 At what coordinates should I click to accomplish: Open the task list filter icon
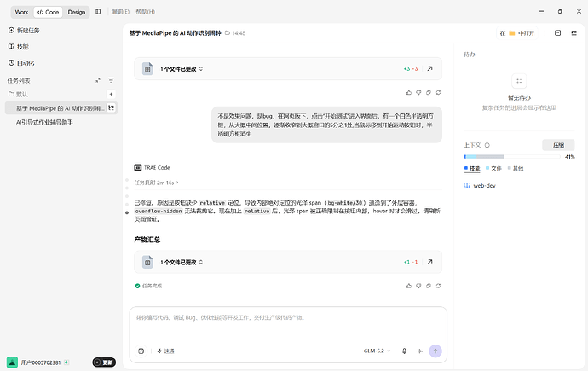pyautogui.click(x=111, y=80)
